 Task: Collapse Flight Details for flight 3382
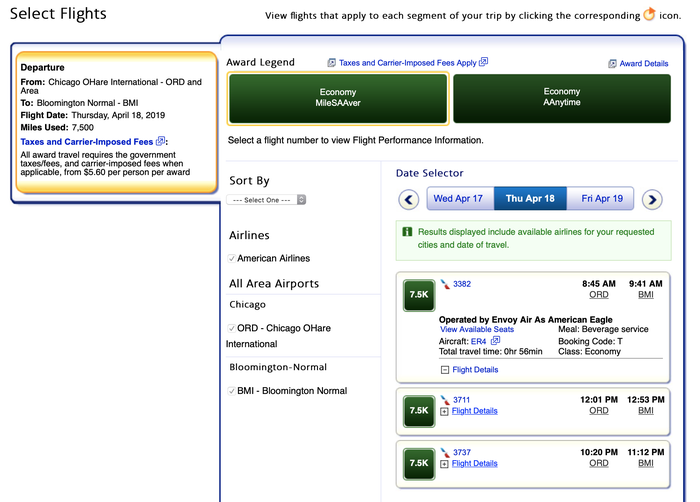pos(445,370)
